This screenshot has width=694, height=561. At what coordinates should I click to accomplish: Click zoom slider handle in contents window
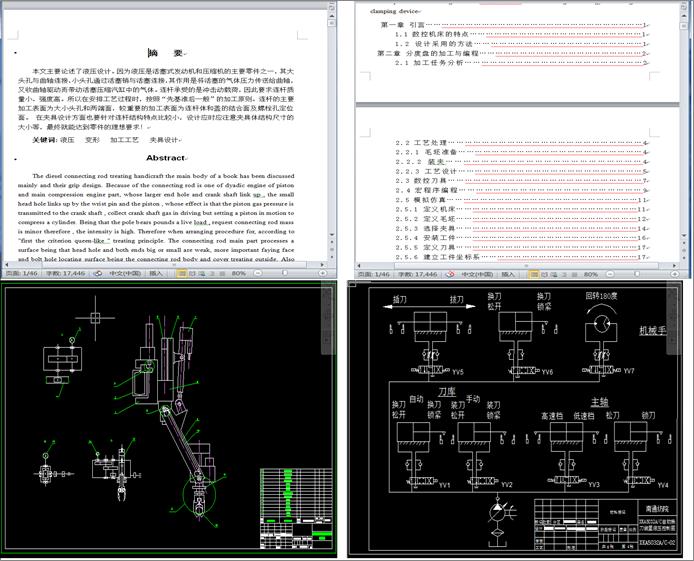(637, 274)
